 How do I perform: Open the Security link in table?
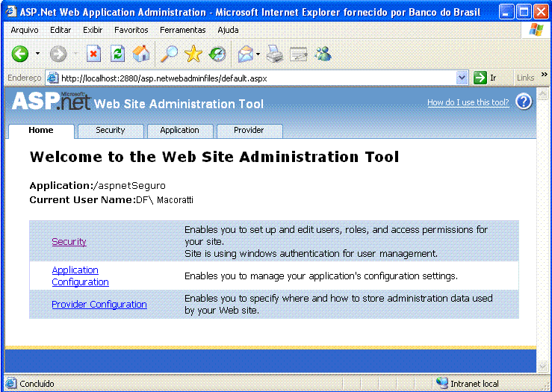(69, 241)
